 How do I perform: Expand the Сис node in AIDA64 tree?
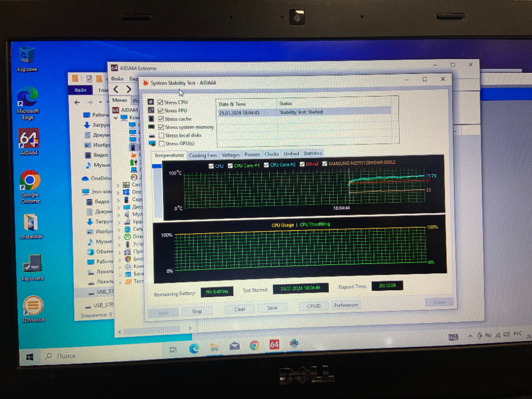pyautogui.click(x=118, y=185)
